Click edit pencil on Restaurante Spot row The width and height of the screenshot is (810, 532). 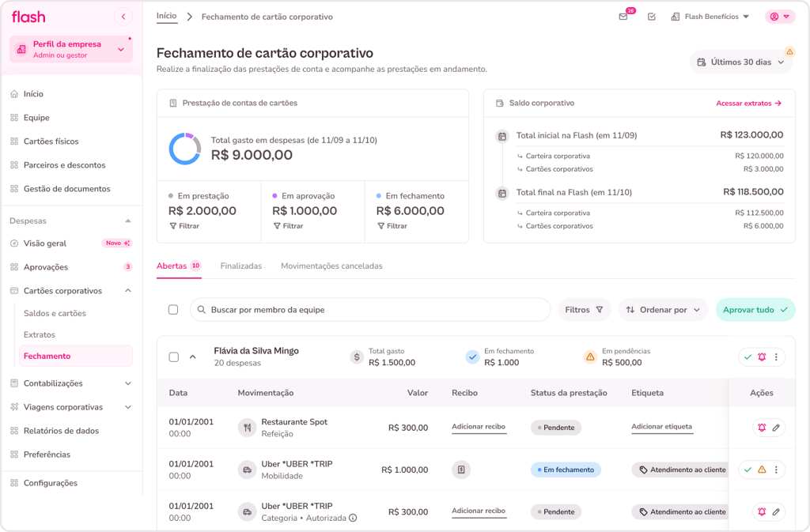coord(776,428)
